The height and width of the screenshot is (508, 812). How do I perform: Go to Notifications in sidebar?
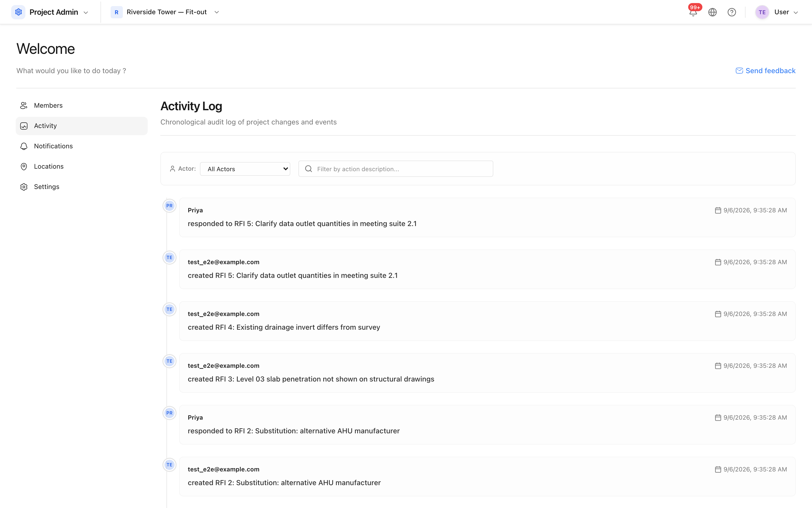point(81,146)
